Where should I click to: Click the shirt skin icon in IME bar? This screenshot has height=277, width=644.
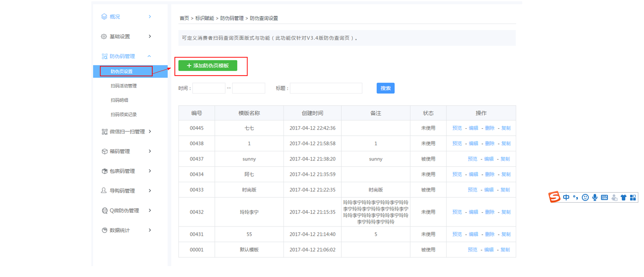(624, 197)
